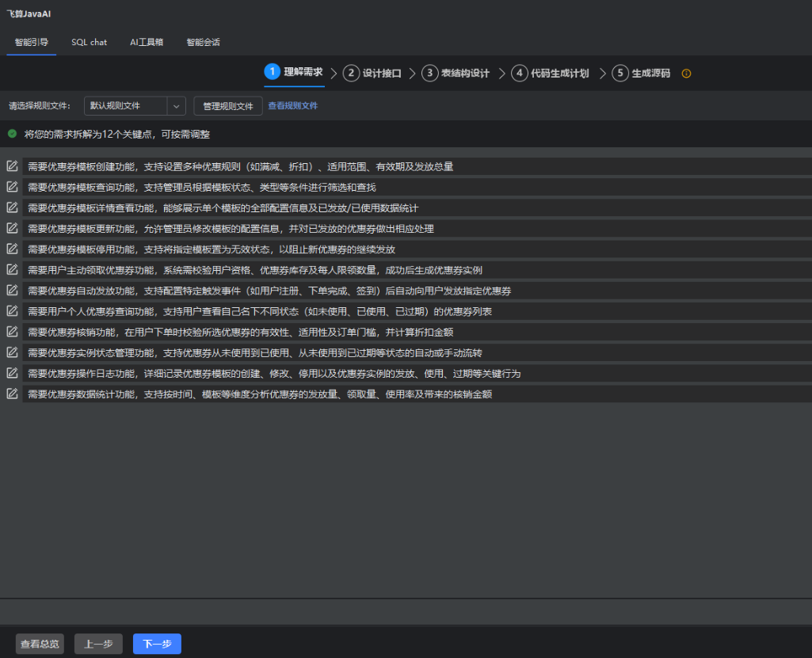The image size is (812, 658).
Task: Open the 查看规则文件 link
Action: point(292,106)
